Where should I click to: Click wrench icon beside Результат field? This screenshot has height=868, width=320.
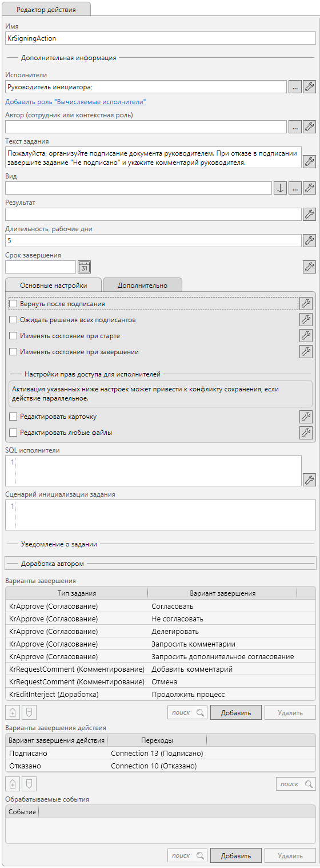click(309, 215)
